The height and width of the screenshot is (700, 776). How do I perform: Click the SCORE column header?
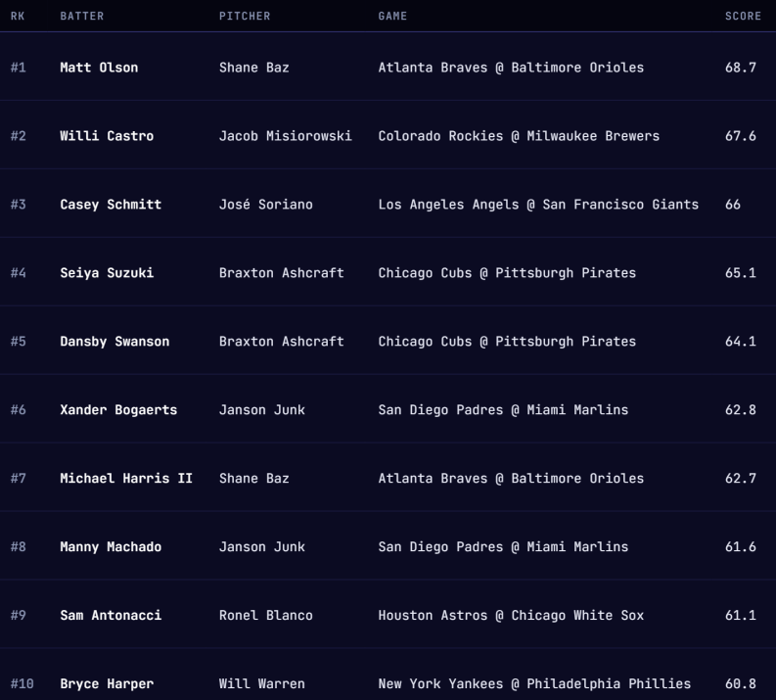[743, 16]
